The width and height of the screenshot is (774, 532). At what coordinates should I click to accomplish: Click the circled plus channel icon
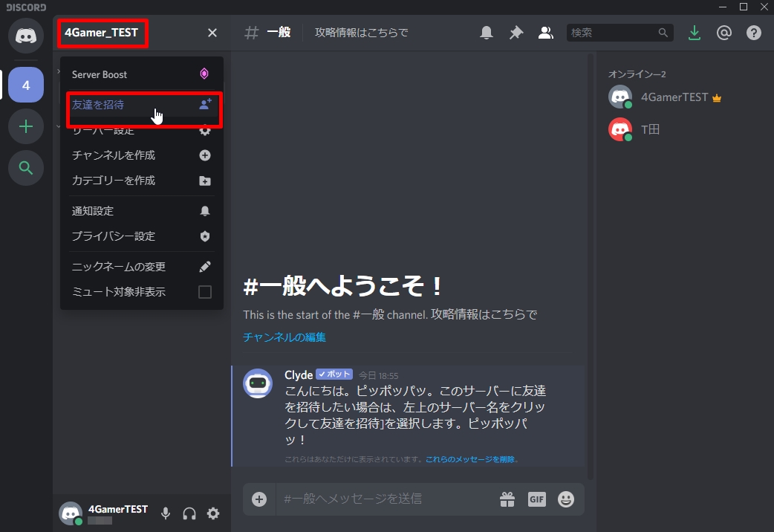coord(205,155)
